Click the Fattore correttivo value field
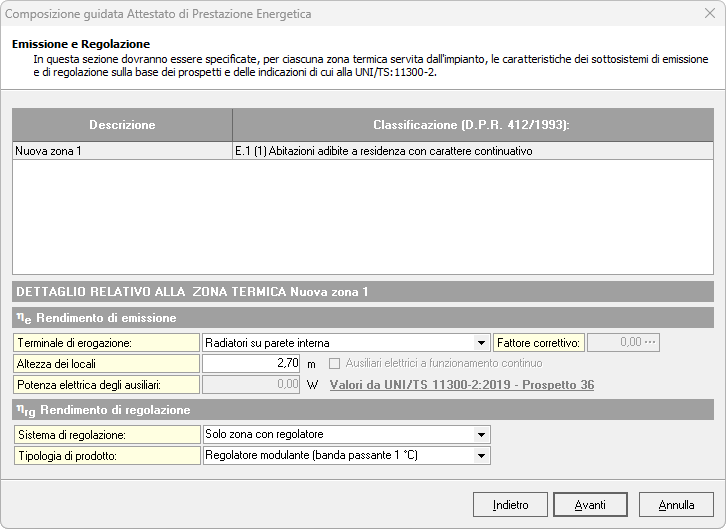 tap(615, 342)
